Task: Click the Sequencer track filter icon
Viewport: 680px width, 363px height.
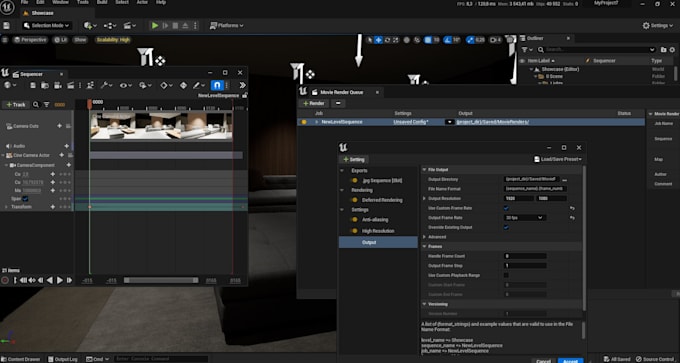Action: click(46, 105)
